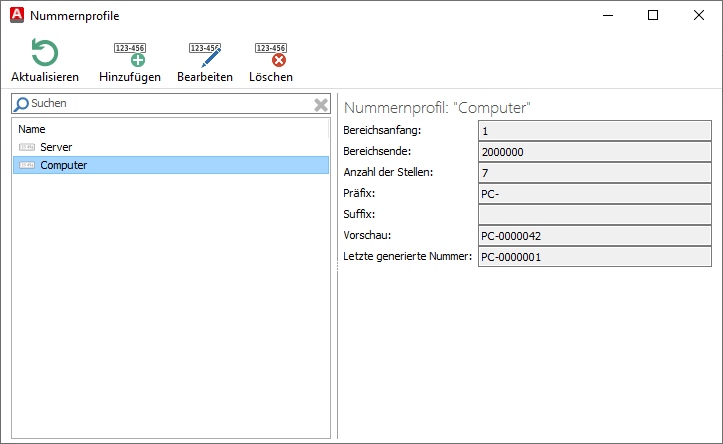Delete the selected profile with Löschen
The height and width of the screenshot is (444, 723).
(x=271, y=61)
